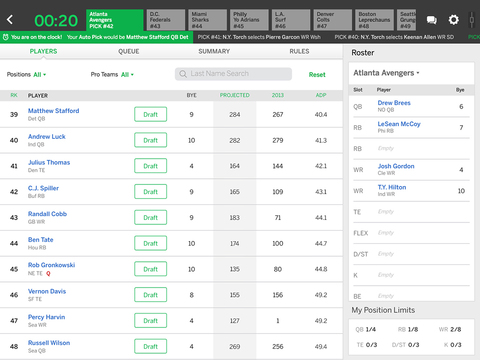Image resolution: width=480 pixels, height=360 pixels.
Task: Draft Matthew Stafford
Action: tap(151, 114)
